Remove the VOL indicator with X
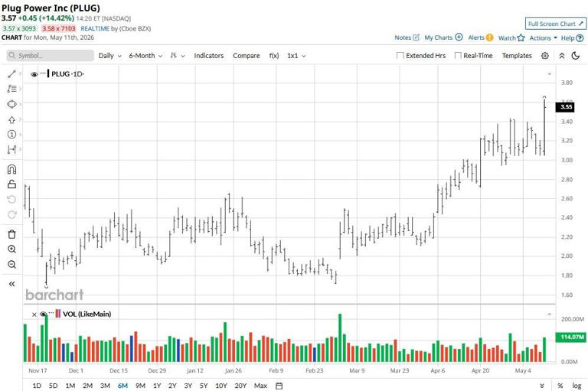This screenshot has width=588, height=391. coord(34,314)
